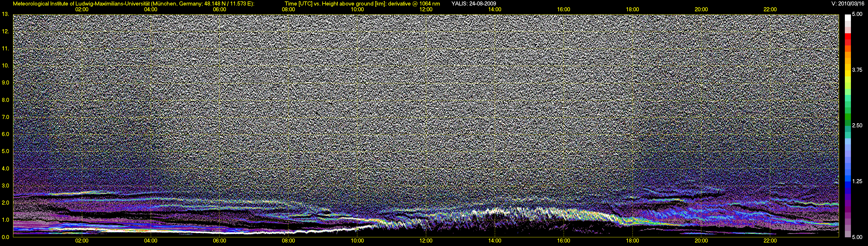Click the 06:00 label on the top time axis
The height and width of the screenshot is (246, 868).
click(219, 10)
